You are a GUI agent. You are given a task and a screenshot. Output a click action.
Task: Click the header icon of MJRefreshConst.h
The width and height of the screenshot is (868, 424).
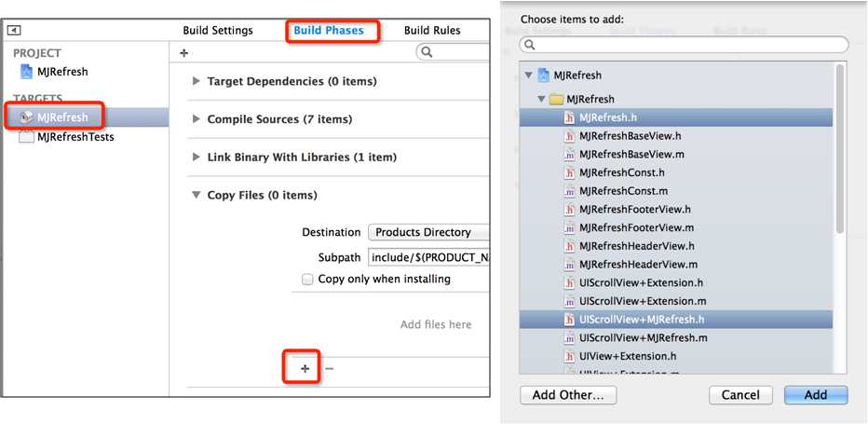pyautogui.click(x=569, y=172)
